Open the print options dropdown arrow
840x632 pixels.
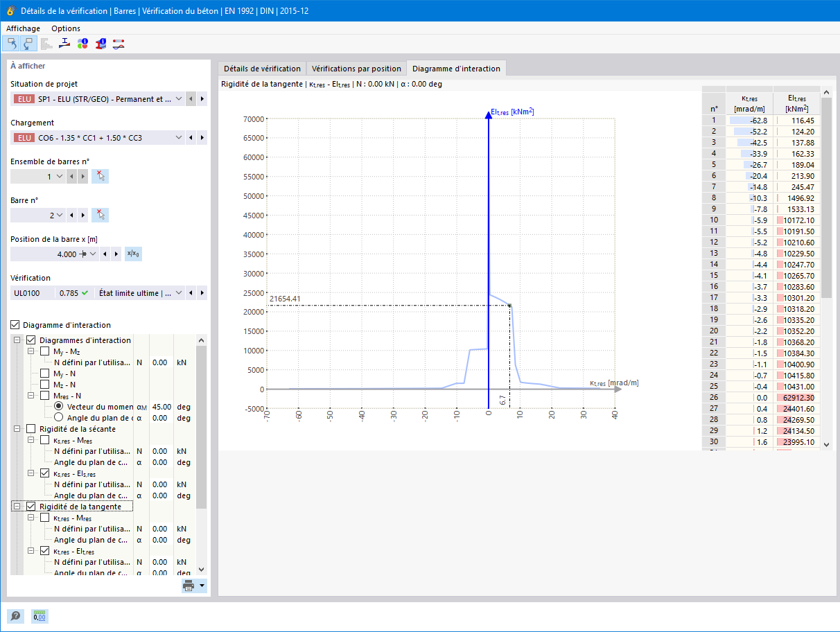click(202, 586)
